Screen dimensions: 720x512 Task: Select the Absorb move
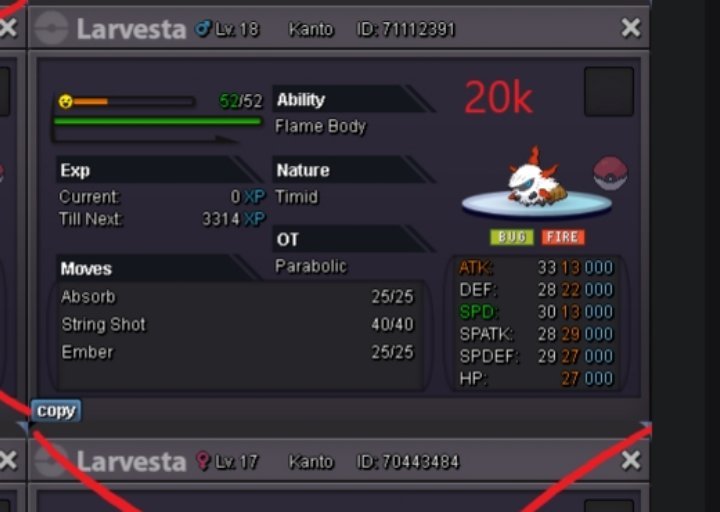coord(237,297)
